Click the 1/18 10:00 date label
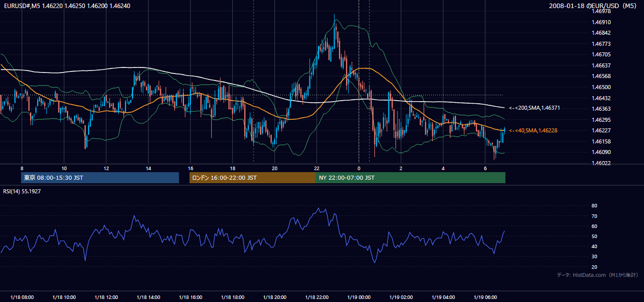This screenshot has height=302, width=644. pos(63,297)
